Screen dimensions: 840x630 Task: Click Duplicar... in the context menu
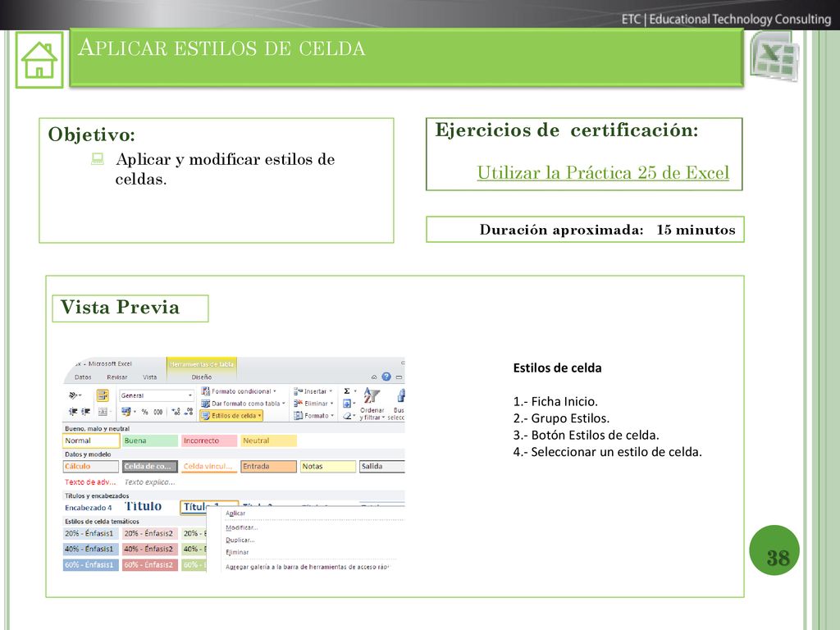[240, 540]
